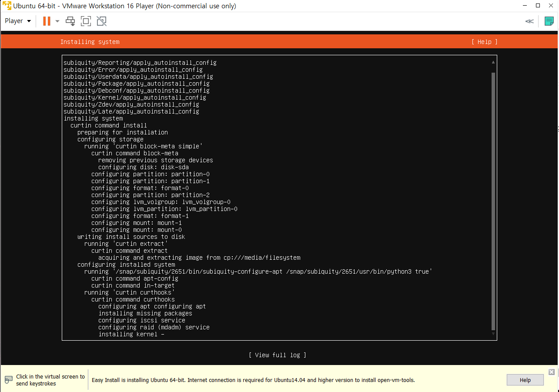Click 'acquiring and extracting image' line
Viewport: 559px width, 392px height.
199,258
